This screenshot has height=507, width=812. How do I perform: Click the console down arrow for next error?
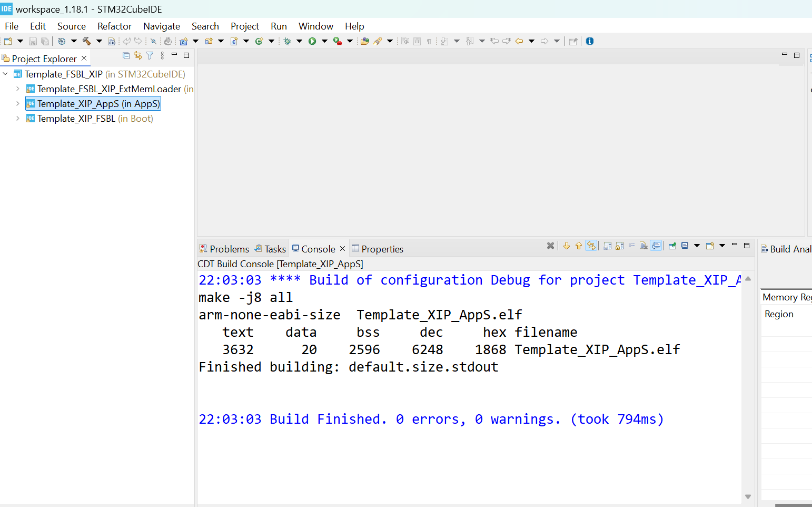pyautogui.click(x=567, y=246)
